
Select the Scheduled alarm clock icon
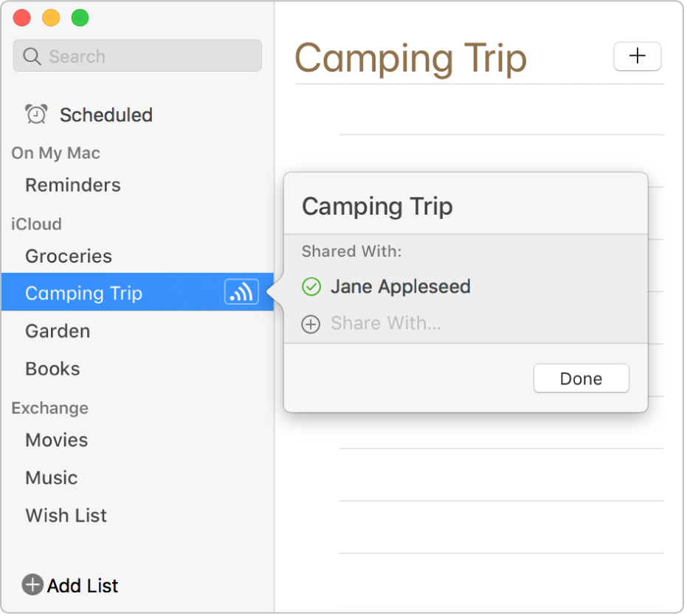[x=35, y=114]
